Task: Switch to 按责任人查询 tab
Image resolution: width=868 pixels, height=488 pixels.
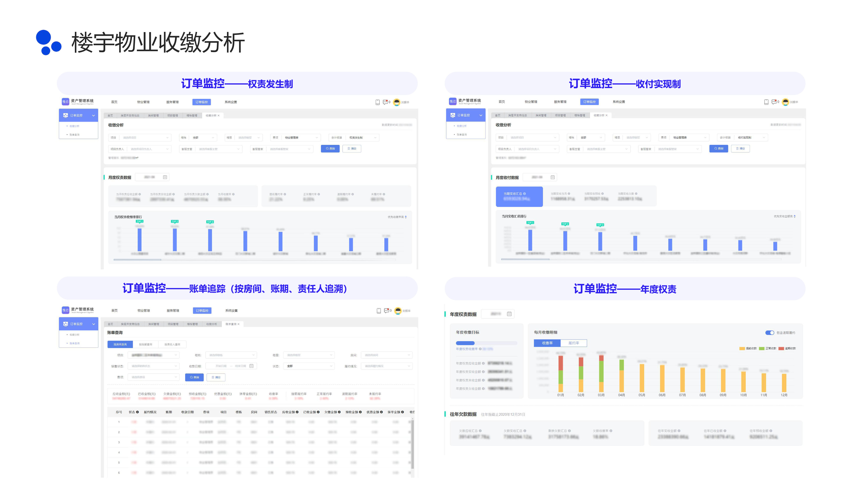Action: pyautogui.click(x=172, y=344)
